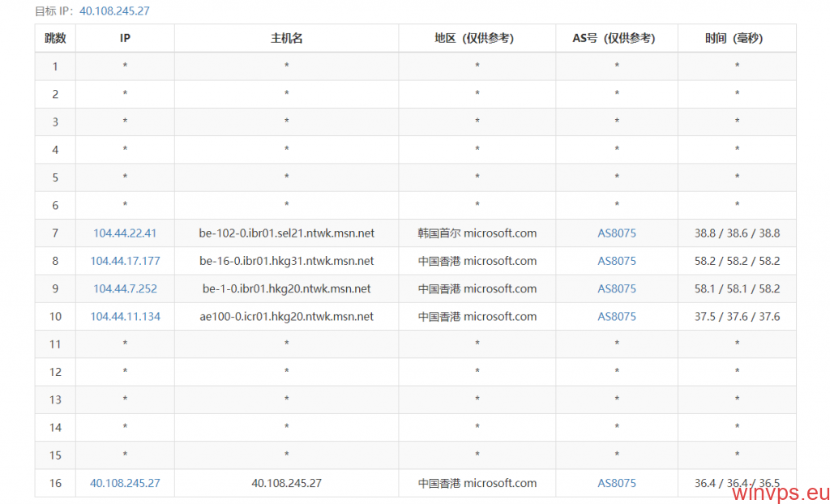Select the 时间 (毫秒) column header
This screenshot has height=504, width=830.
(x=736, y=38)
